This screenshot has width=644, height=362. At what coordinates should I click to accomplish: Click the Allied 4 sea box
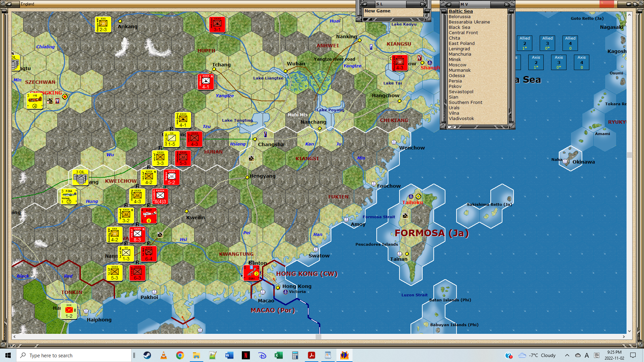(x=570, y=43)
